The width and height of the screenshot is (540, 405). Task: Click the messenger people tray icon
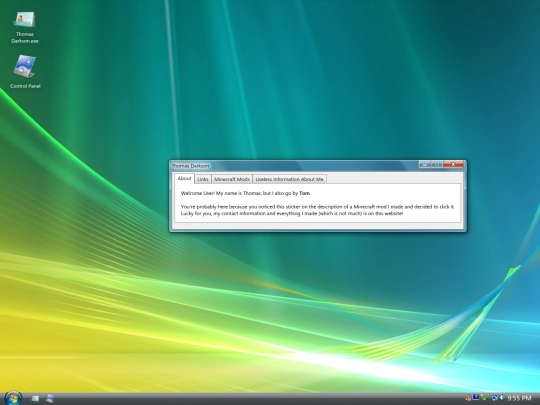(x=468, y=398)
